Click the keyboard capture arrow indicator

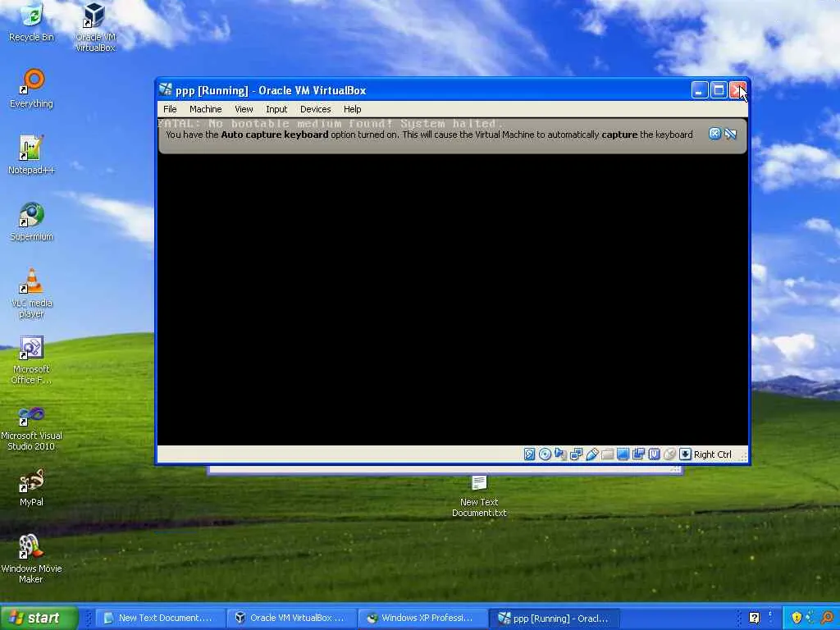685,454
